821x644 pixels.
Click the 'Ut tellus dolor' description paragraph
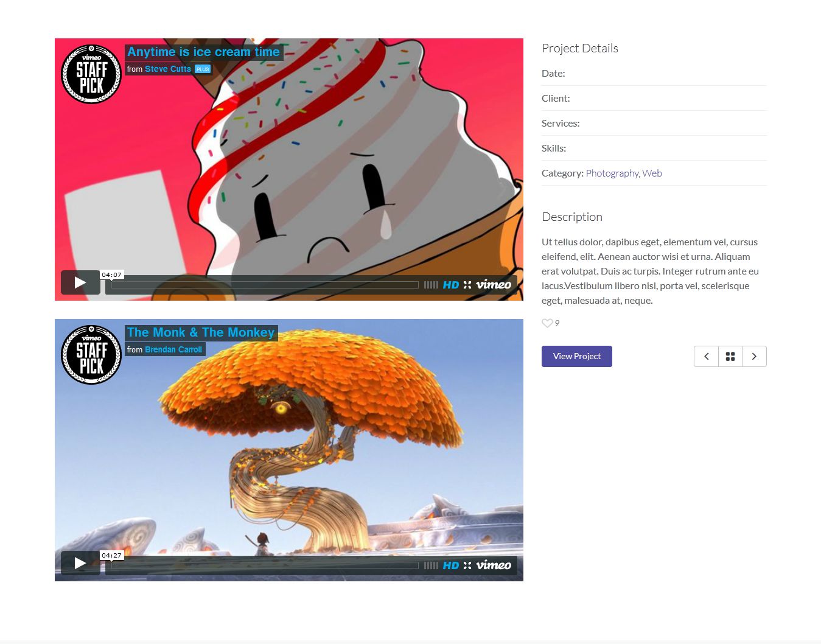[x=650, y=271]
